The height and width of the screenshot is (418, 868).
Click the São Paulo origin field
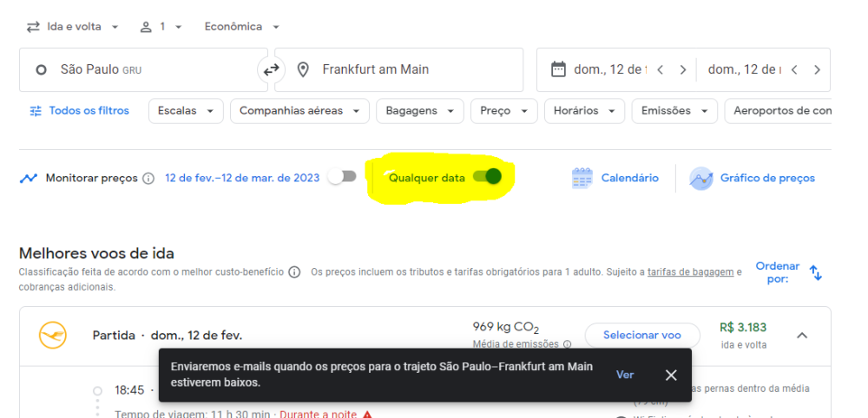[x=143, y=69]
